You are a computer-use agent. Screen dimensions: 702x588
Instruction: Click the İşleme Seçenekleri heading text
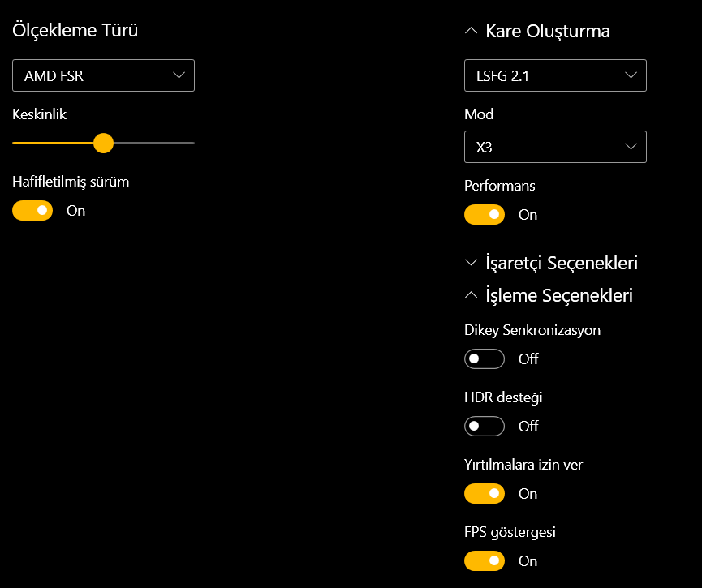click(559, 295)
